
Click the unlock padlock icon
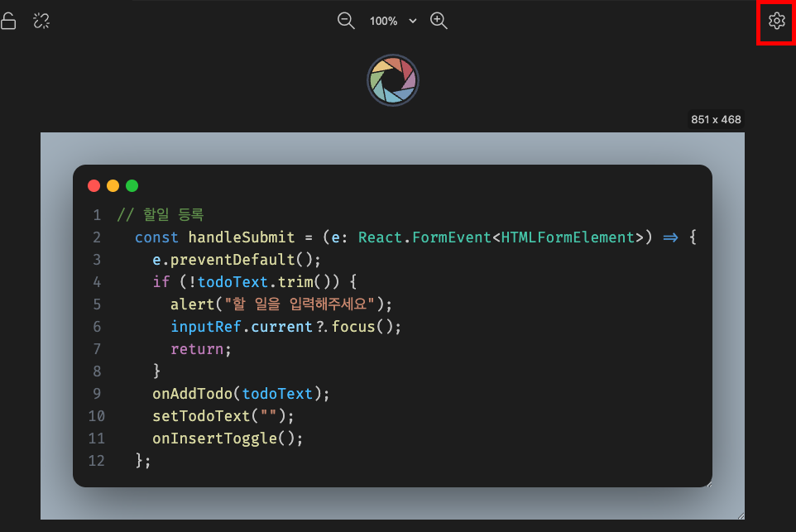coord(8,21)
